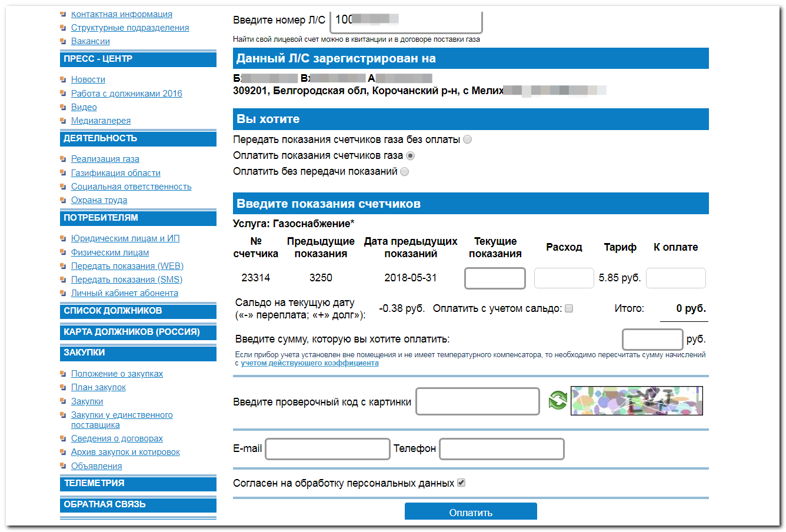786x532 pixels.
Task: Open Новости link
Action: click(88, 79)
